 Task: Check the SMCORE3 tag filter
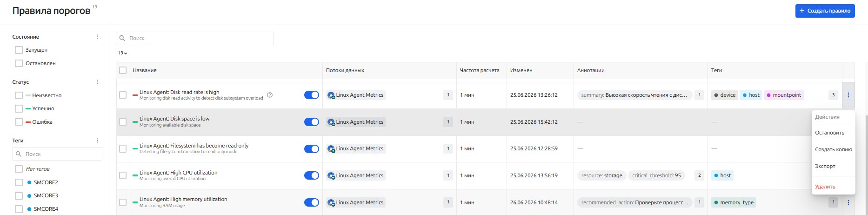[19, 195]
